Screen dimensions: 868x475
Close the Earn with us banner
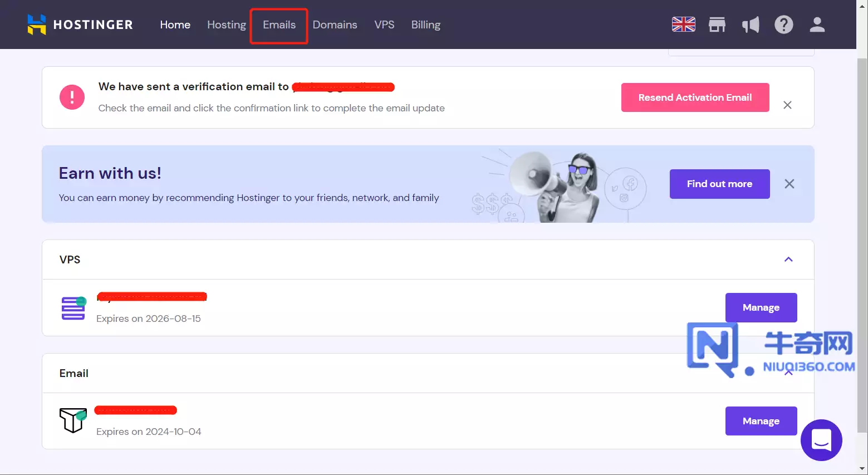click(789, 184)
